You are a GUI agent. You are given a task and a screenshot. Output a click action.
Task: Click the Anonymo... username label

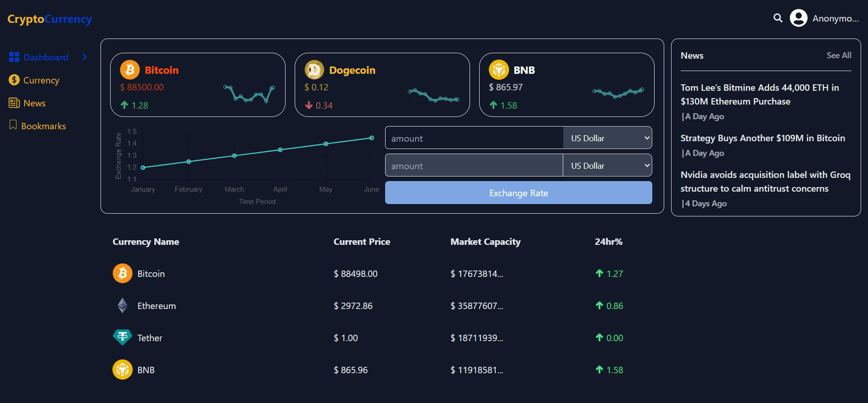tap(835, 18)
